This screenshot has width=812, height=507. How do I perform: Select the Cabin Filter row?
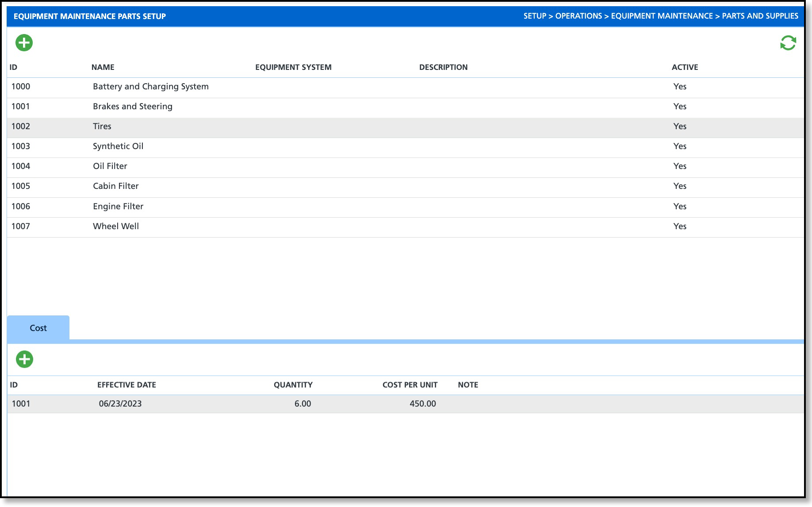click(405, 186)
